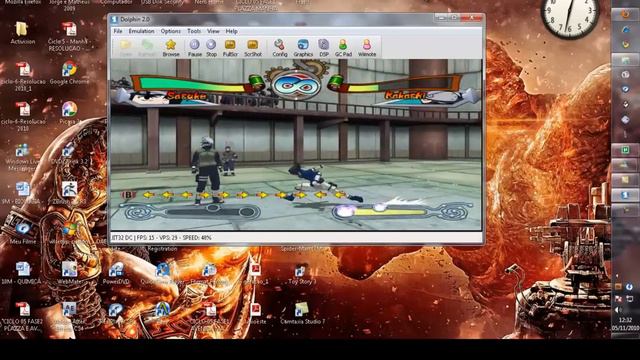Select the Windows Live Messenger shortcut
Viewport: 640px width, 360px height.
click(22, 157)
